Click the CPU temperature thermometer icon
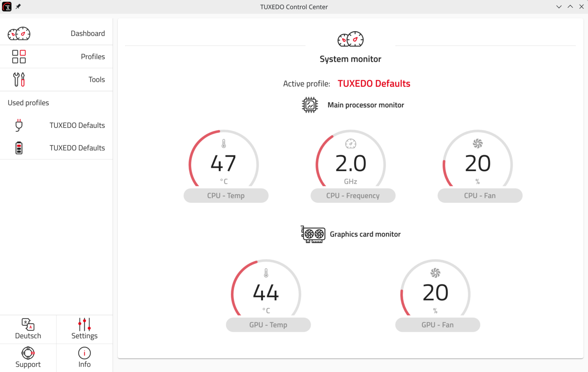 coord(224,144)
